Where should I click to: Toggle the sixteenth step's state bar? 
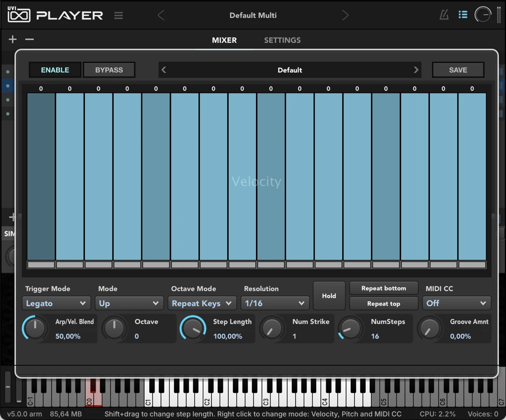pos(472,265)
